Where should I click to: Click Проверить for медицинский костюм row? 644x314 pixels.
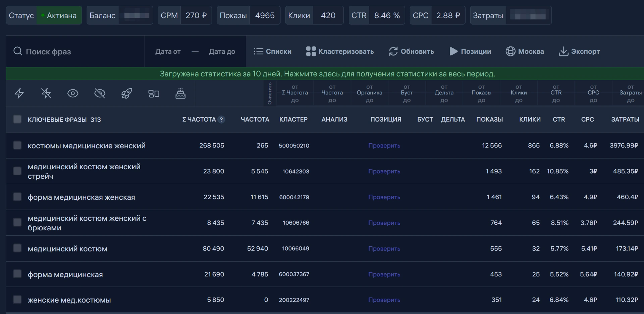point(384,249)
